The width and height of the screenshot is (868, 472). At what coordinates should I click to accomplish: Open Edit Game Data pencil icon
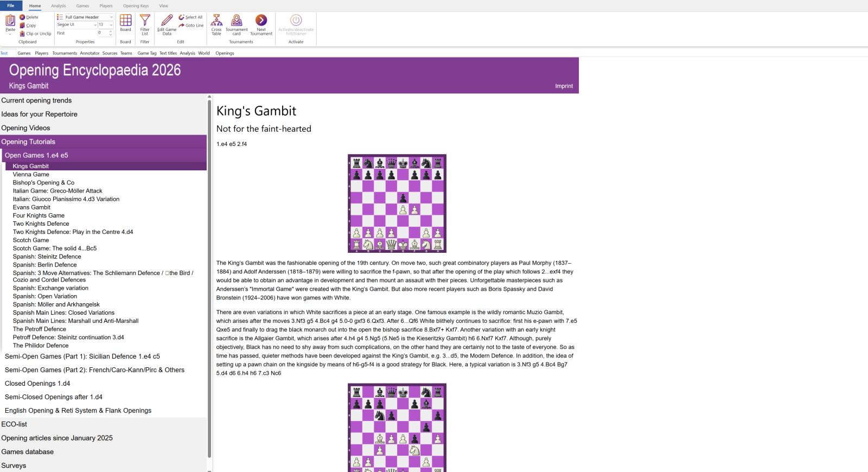[167, 22]
